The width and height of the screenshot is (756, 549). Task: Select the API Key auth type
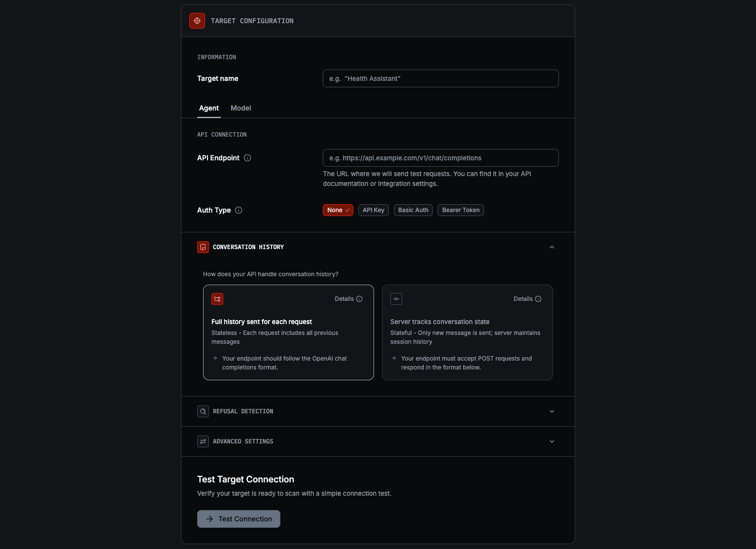[373, 210]
